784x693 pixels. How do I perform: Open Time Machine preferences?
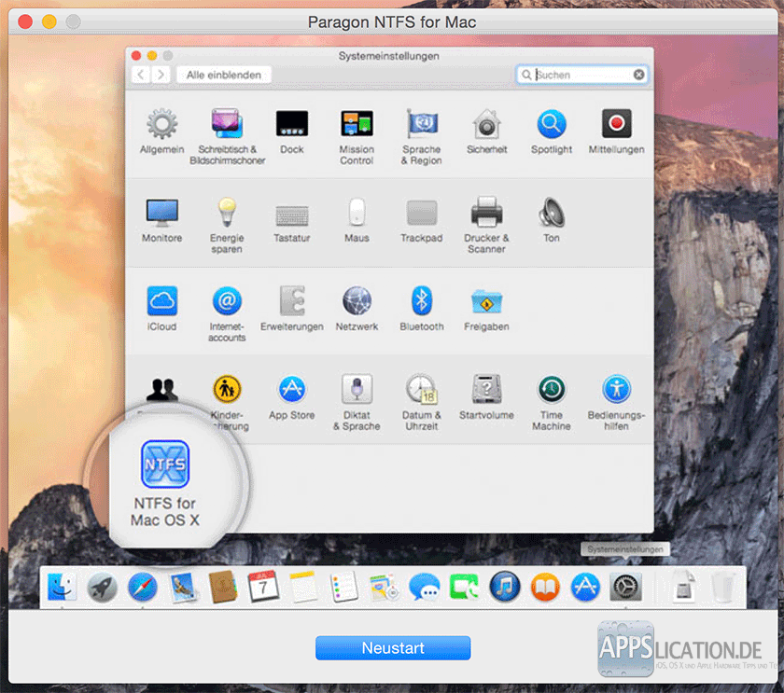[552, 402]
